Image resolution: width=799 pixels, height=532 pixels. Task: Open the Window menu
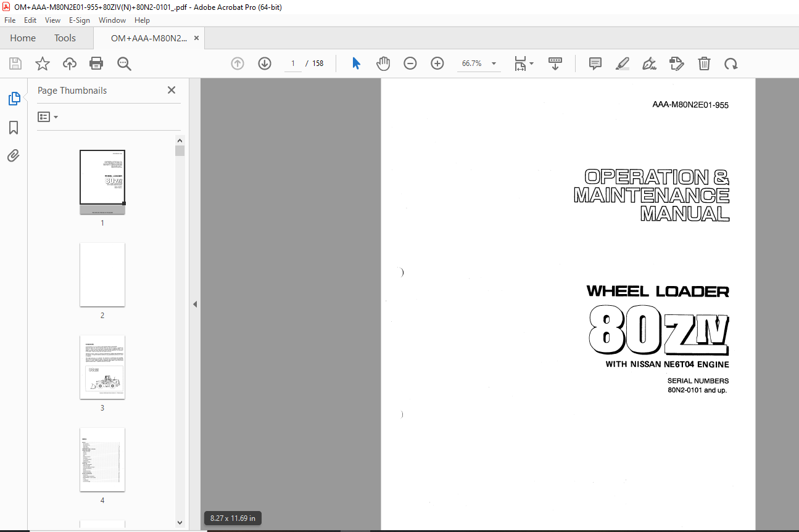point(112,20)
